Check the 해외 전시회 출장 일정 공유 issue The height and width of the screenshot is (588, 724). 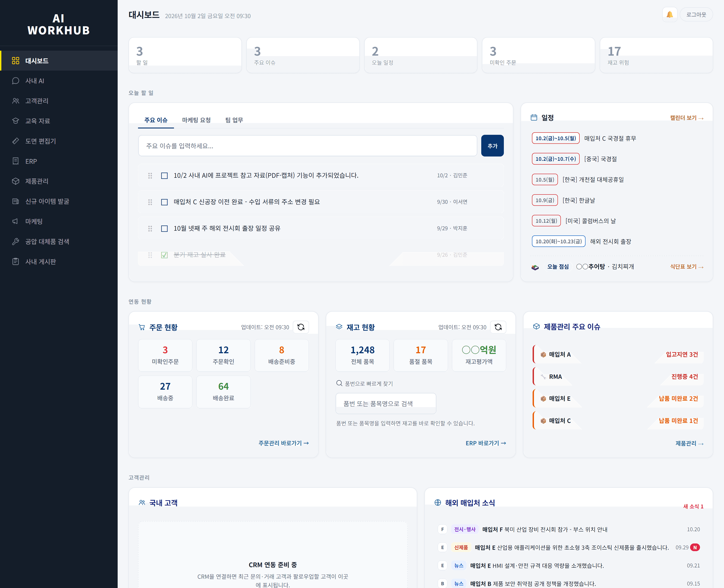pos(164,228)
